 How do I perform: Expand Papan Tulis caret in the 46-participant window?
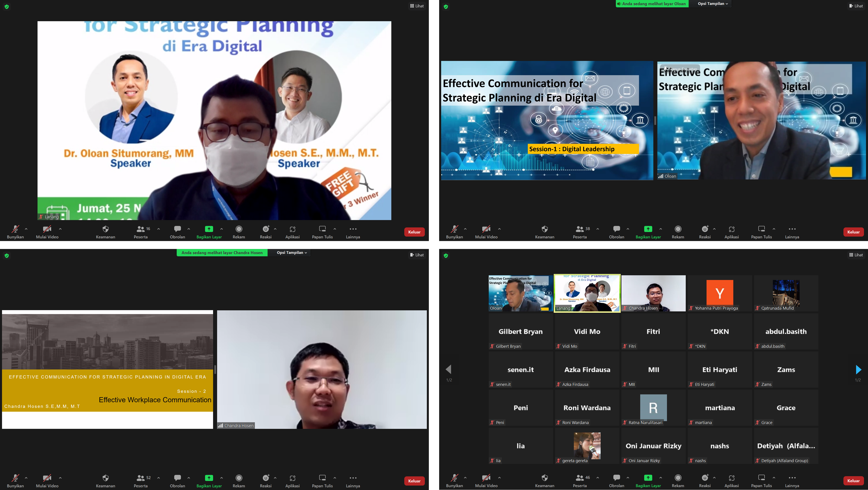[774, 478]
